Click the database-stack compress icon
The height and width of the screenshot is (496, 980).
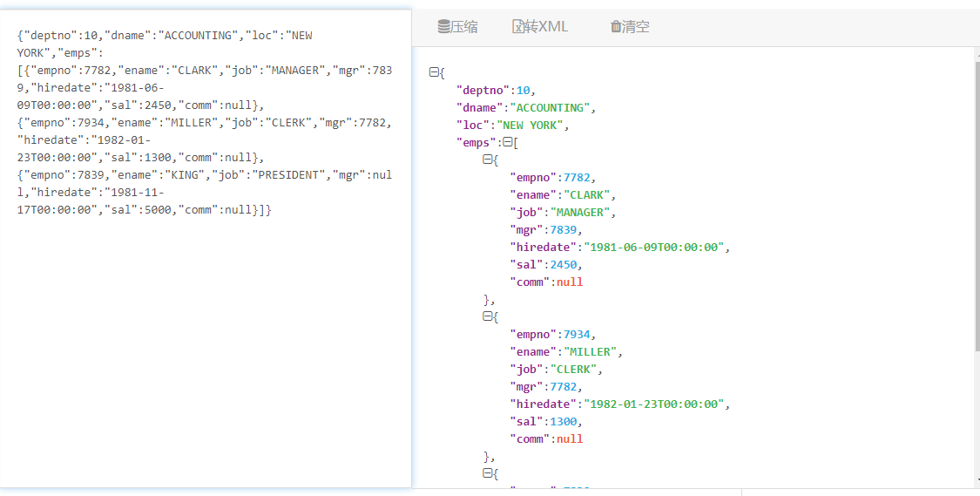tap(443, 27)
